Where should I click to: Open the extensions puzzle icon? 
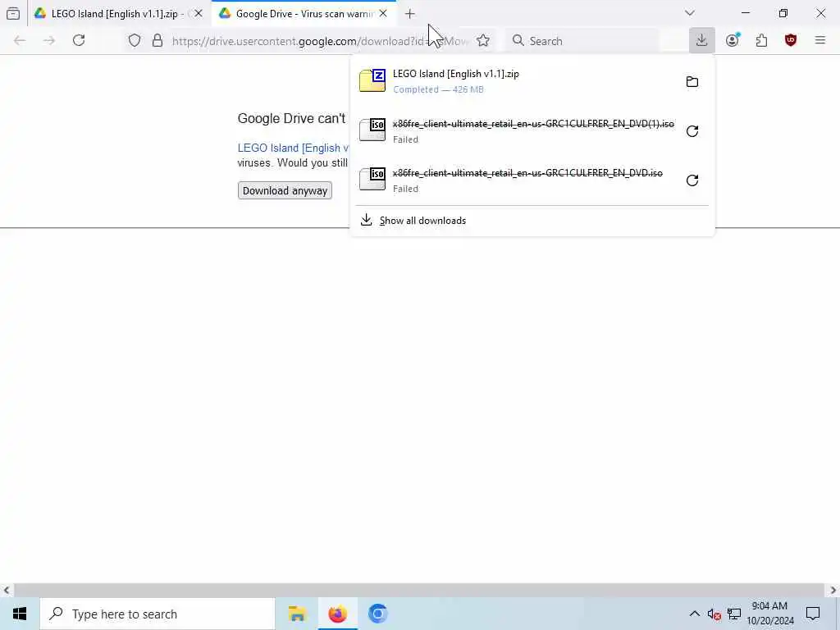click(761, 40)
